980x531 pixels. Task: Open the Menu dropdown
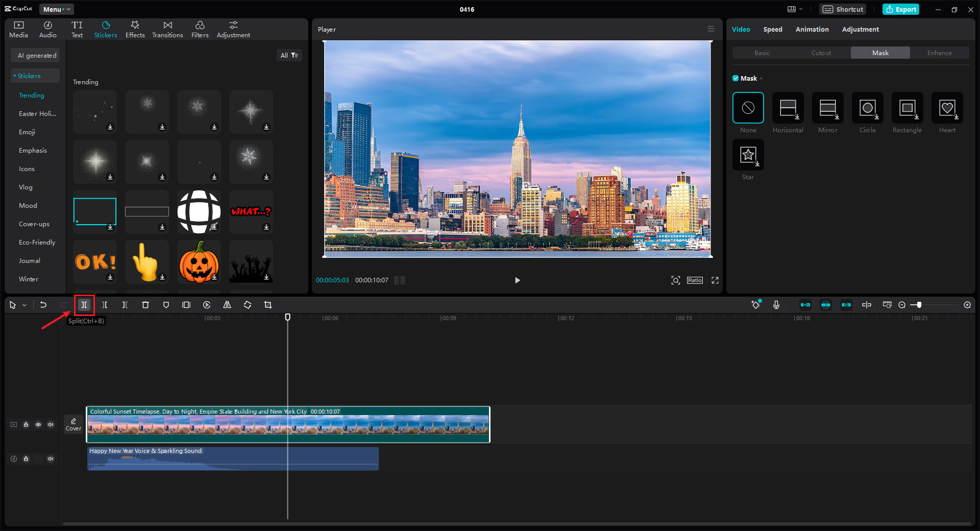coord(56,9)
